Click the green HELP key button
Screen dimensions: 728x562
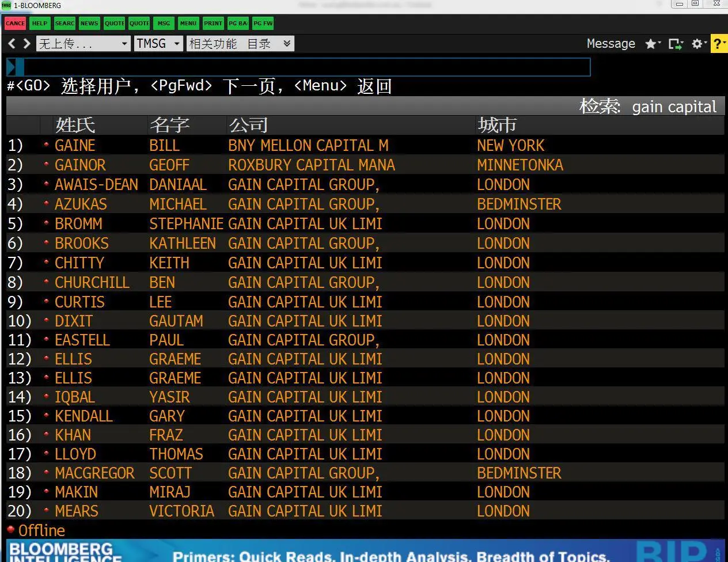point(40,23)
